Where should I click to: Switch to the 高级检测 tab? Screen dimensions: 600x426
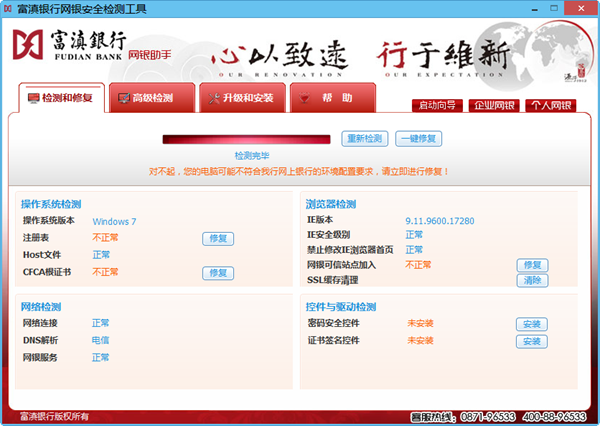(x=146, y=98)
